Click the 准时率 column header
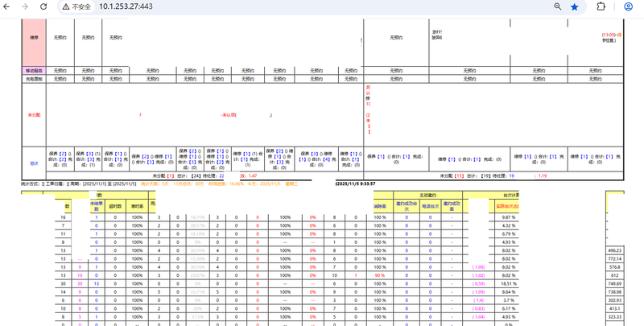Image resolution: width=644 pixels, height=326 pixels. pyautogui.click(x=137, y=207)
